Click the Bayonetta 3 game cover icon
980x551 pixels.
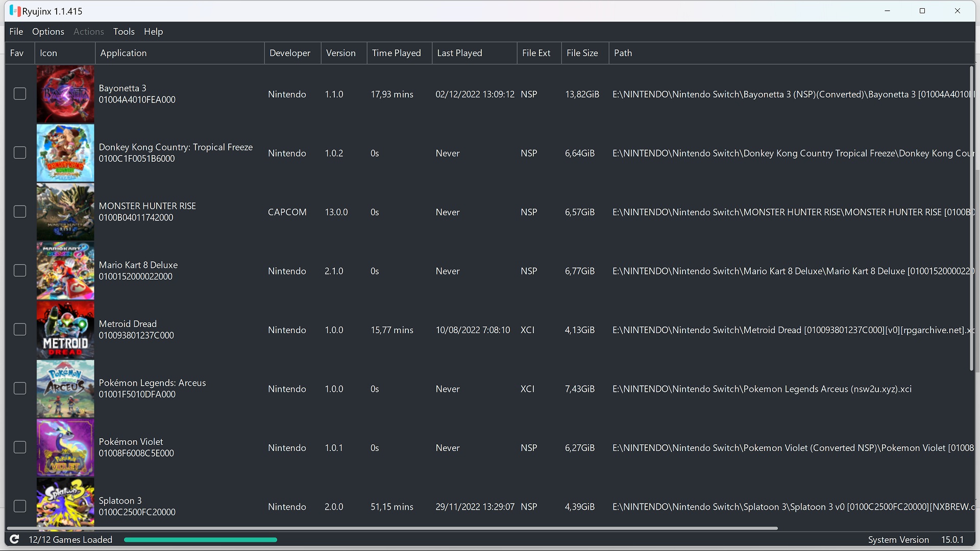point(65,94)
